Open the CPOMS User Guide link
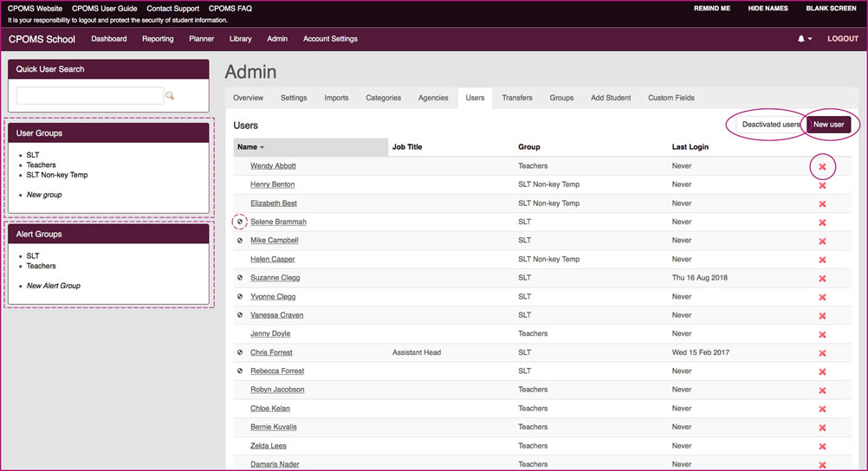The image size is (868, 471). (105, 9)
